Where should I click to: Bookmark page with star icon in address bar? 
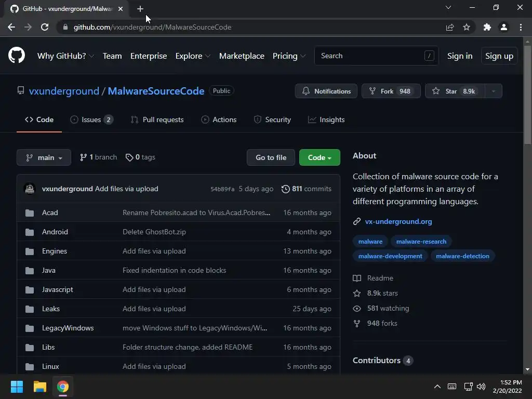tap(467, 27)
